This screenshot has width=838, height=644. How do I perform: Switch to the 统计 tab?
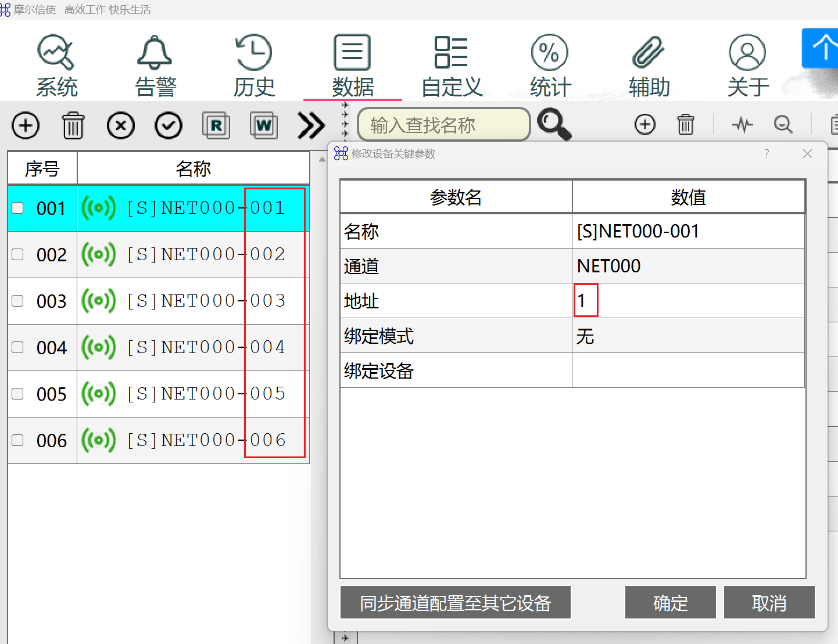coord(550,66)
